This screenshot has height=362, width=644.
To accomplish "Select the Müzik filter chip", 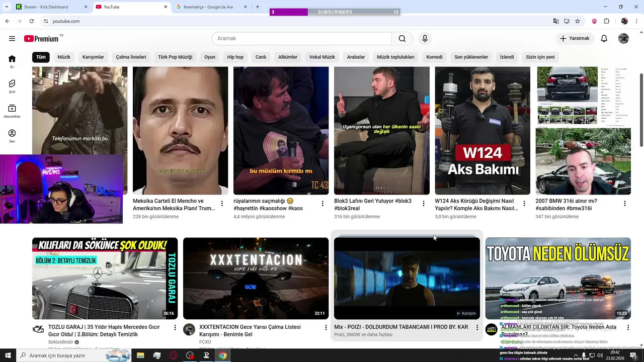I will 64,57.
